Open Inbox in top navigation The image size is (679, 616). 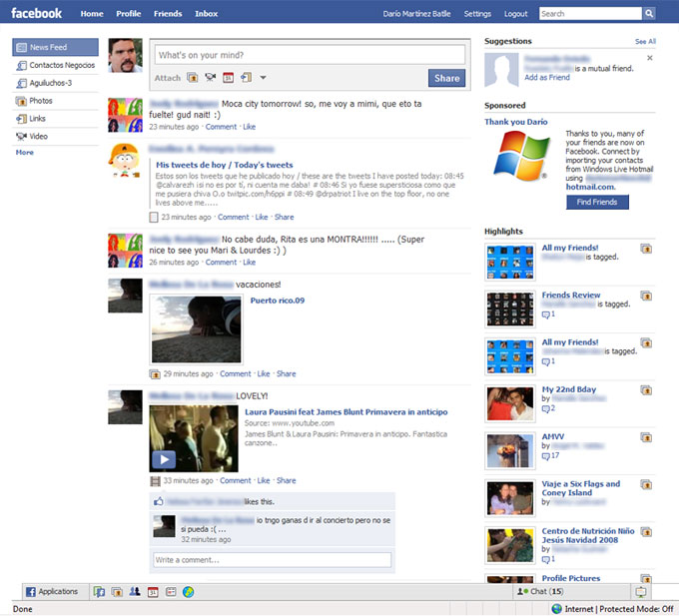206,14
